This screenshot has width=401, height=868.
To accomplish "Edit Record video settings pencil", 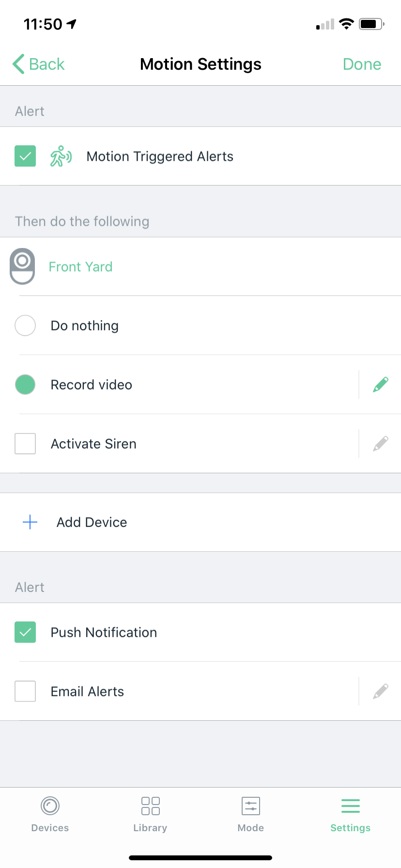I will point(381,385).
